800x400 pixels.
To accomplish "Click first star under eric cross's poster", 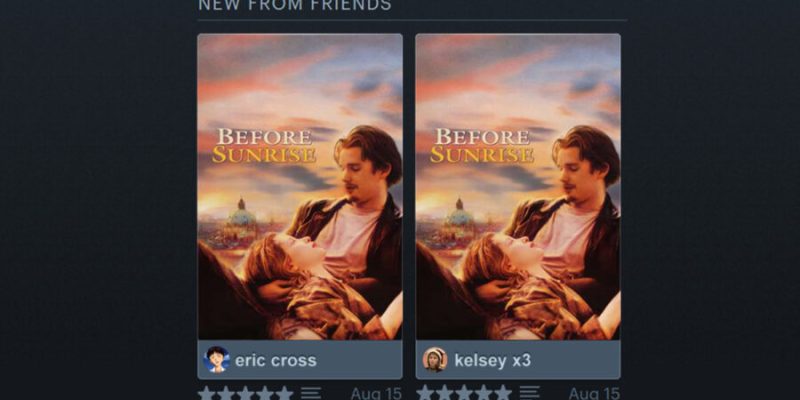I will [207, 393].
